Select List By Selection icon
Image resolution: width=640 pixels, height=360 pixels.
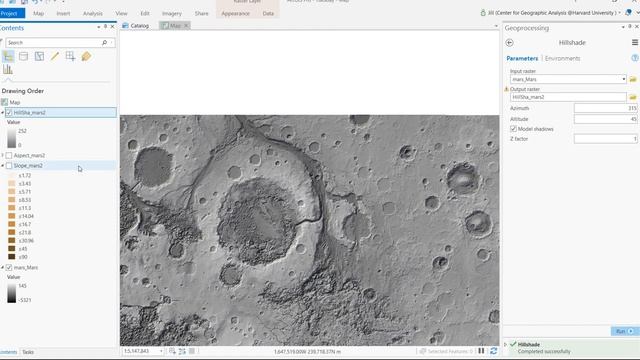click(x=39, y=56)
